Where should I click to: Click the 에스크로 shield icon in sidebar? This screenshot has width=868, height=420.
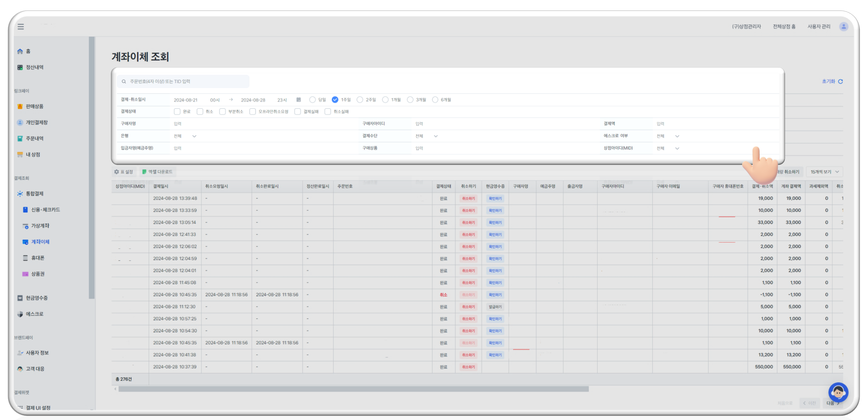[20, 314]
